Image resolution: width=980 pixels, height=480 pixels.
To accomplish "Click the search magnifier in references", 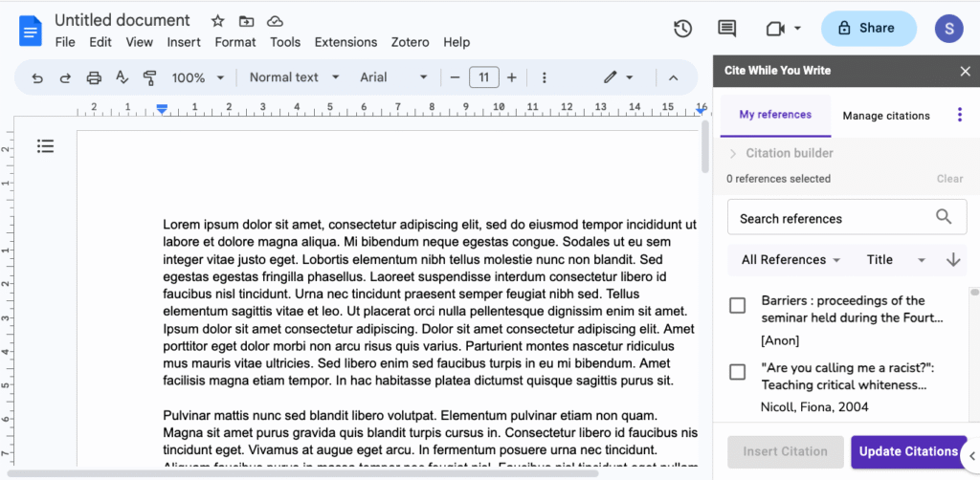I will [944, 217].
